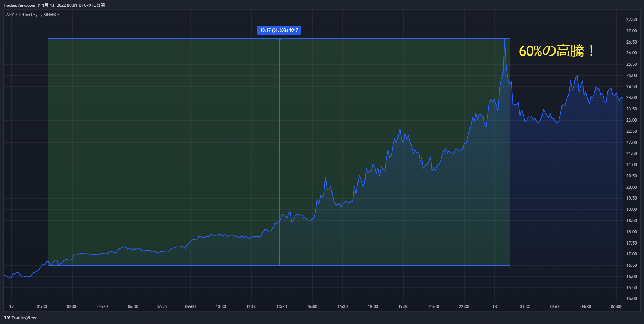This screenshot has height=324, width=644.
Task: Click the 17.00 price axis label
Action: pos(631,254)
